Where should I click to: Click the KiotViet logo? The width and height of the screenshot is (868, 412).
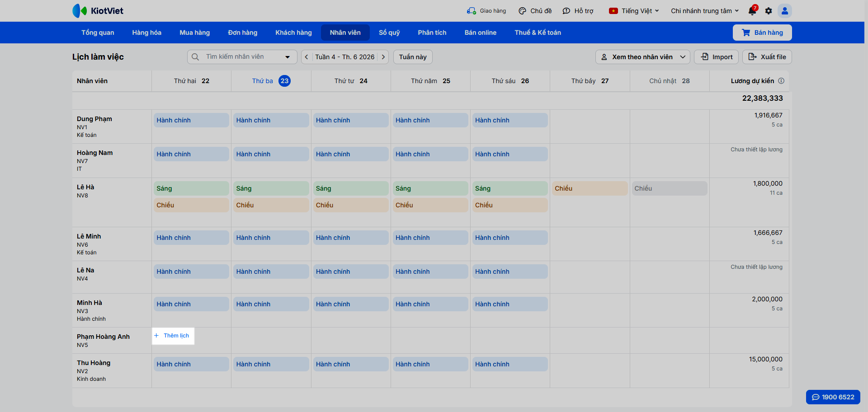coord(98,11)
